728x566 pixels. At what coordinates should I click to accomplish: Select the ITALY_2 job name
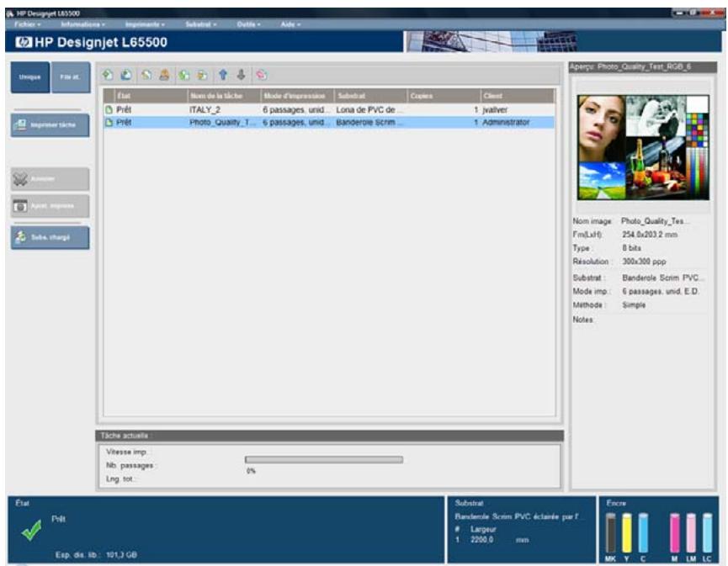point(205,110)
